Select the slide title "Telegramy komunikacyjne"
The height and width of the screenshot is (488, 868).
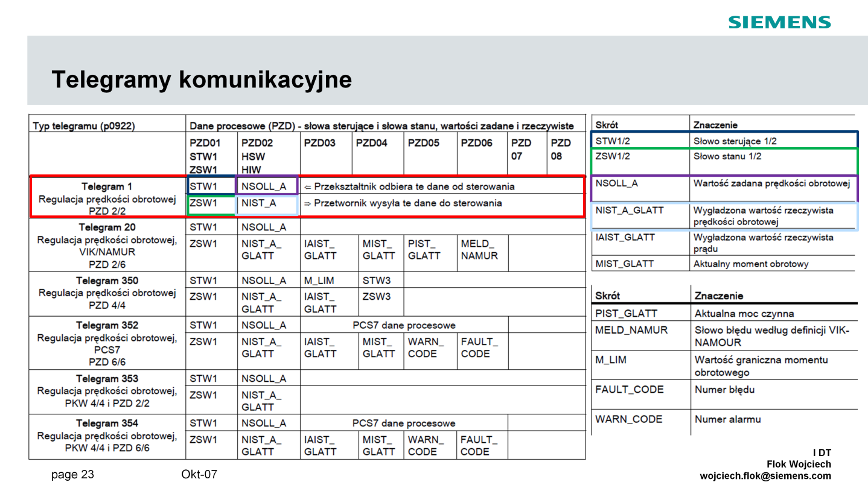(202, 79)
